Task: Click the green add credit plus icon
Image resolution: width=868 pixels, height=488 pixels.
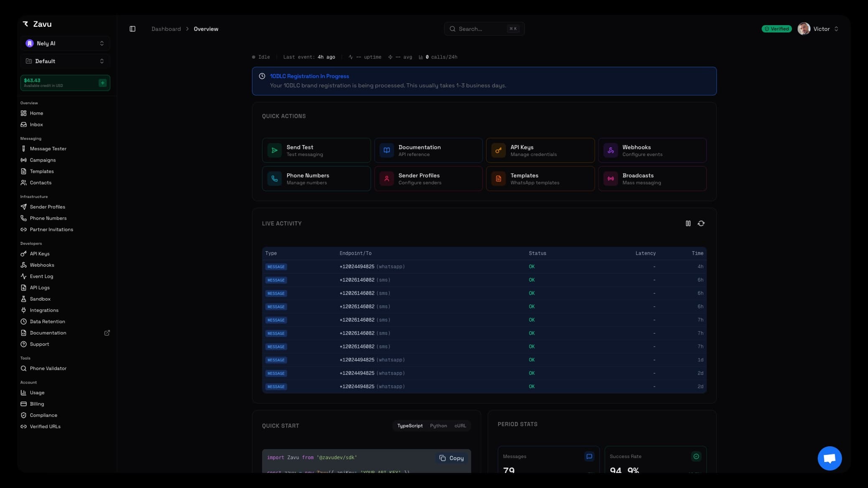Action: pos(102,83)
